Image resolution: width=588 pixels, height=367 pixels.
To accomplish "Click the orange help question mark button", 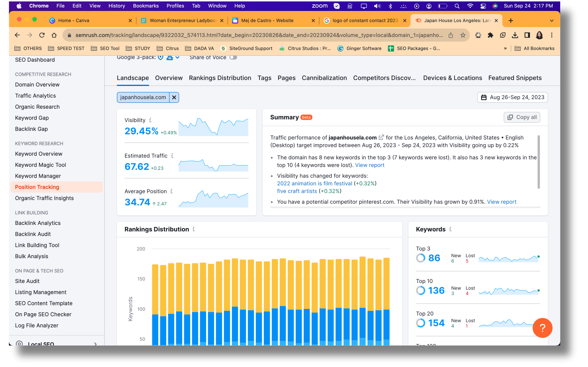I will coord(542,328).
